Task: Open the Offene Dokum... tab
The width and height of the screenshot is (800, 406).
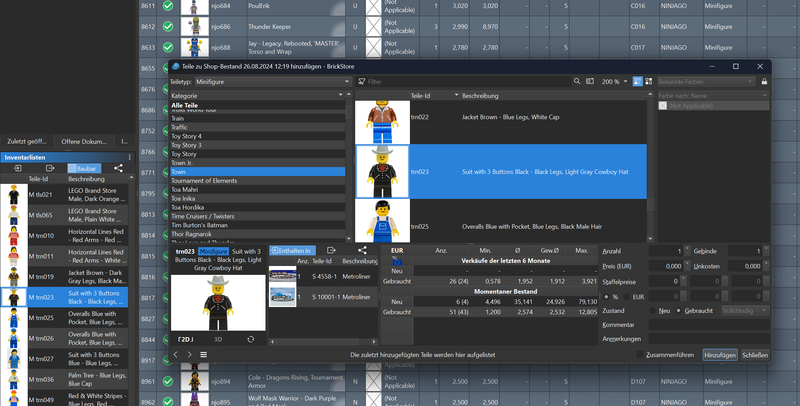Action: point(84,141)
